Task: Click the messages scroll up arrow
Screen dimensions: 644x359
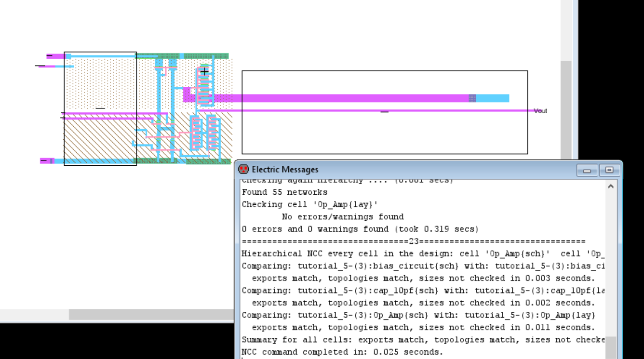Action: coord(611,186)
